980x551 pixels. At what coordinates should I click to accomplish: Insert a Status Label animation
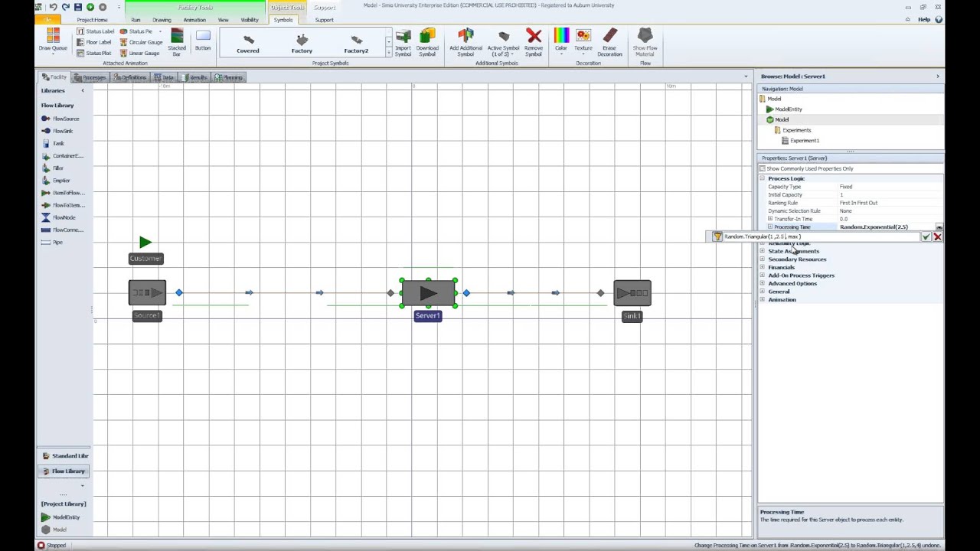tap(95, 31)
